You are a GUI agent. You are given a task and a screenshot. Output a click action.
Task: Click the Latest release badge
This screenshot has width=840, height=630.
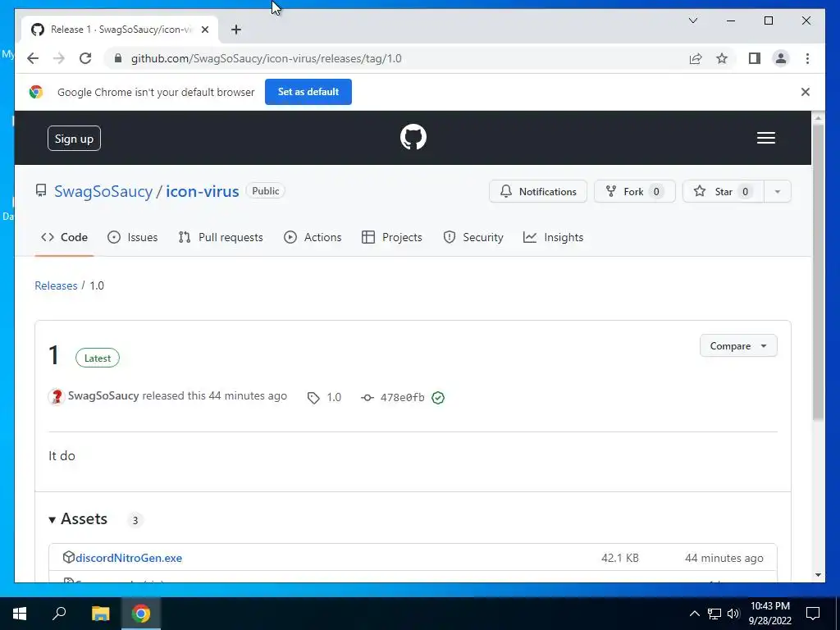(98, 358)
